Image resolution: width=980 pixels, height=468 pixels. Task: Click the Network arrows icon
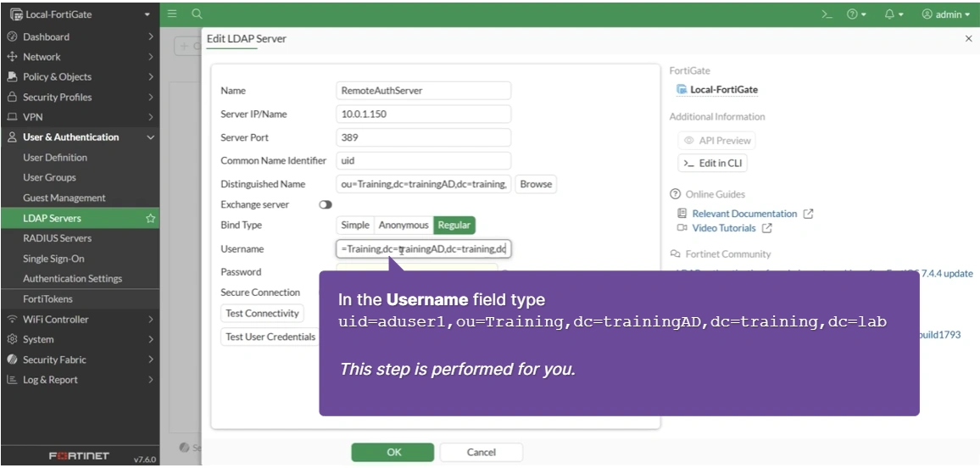click(x=11, y=57)
